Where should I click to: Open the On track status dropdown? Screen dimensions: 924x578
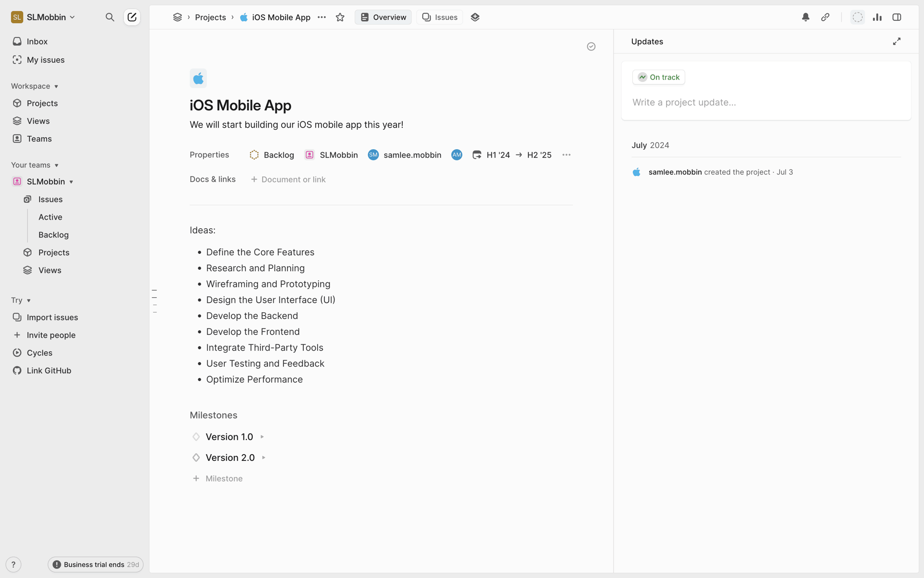coord(658,77)
